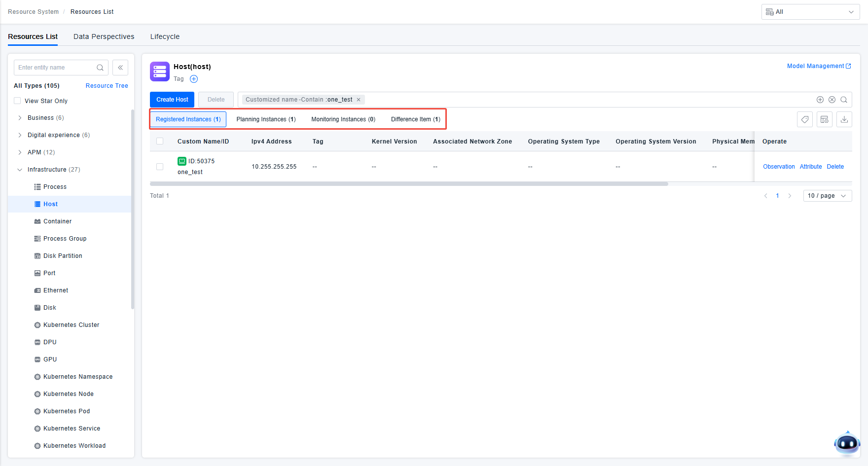Click the AI assistant robot icon
Screen dimensions: 868x466
(x=847, y=443)
